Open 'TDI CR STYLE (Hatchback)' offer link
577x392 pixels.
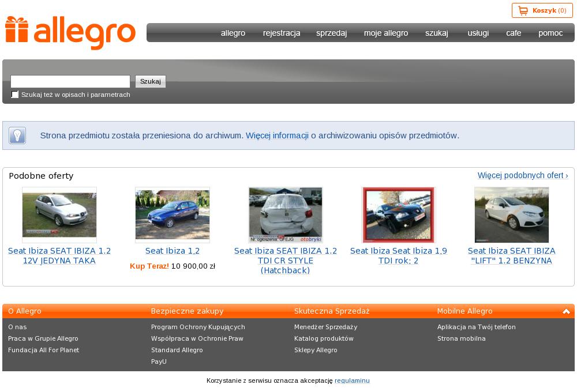[x=286, y=261]
